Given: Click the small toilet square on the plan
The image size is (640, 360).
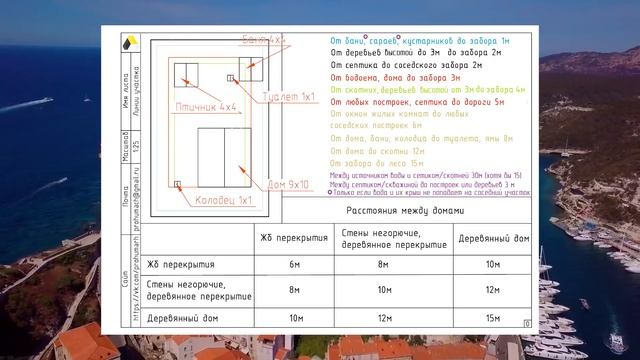Looking at the screenshot, I should 230,78.
